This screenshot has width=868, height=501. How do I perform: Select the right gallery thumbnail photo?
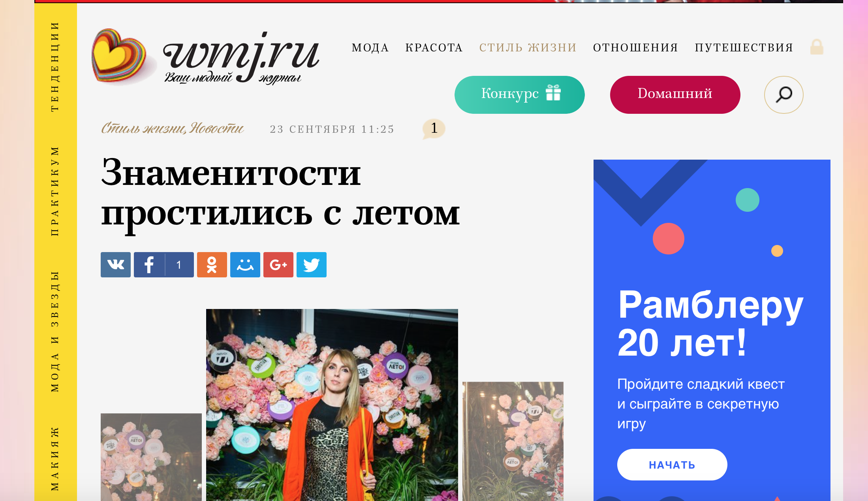click(513, 441)
